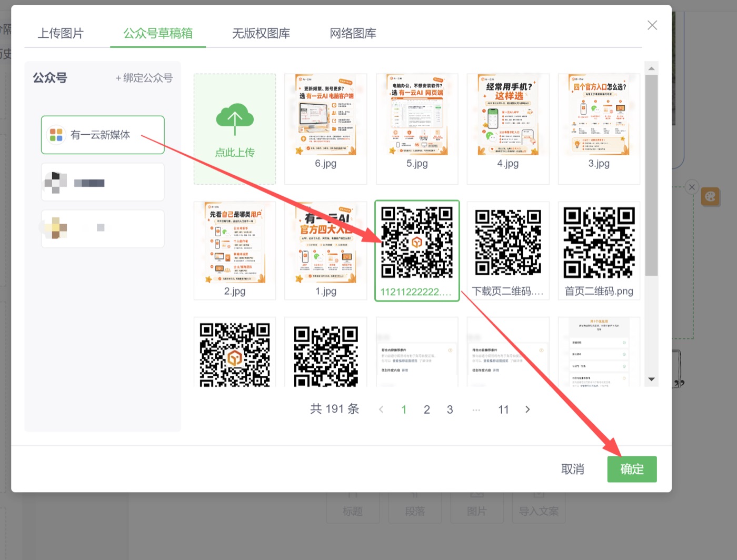This screenshot has width=737, height=560.
Task: Click 共 191 条 total count text
Action: click(335, 409)
